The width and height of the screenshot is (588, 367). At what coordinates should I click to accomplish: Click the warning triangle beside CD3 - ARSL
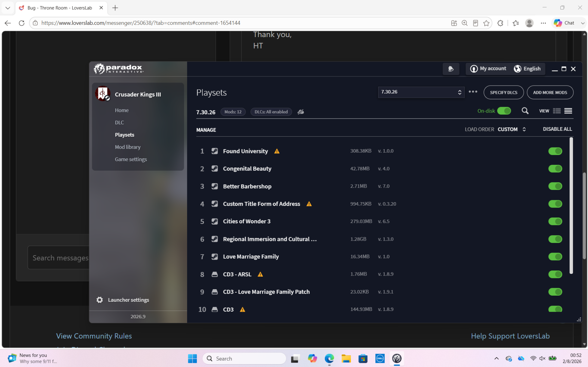260,274
